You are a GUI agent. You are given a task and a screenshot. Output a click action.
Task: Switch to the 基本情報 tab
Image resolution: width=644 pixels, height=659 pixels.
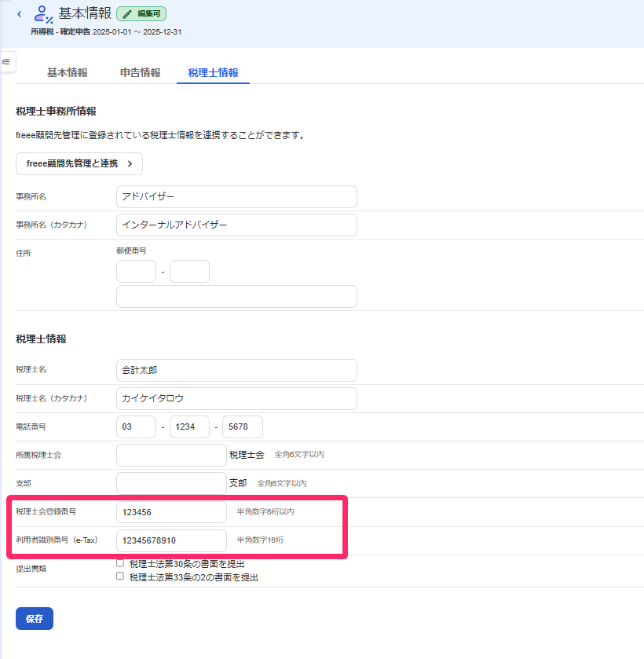pyautogui.click(x=68, y=73)
